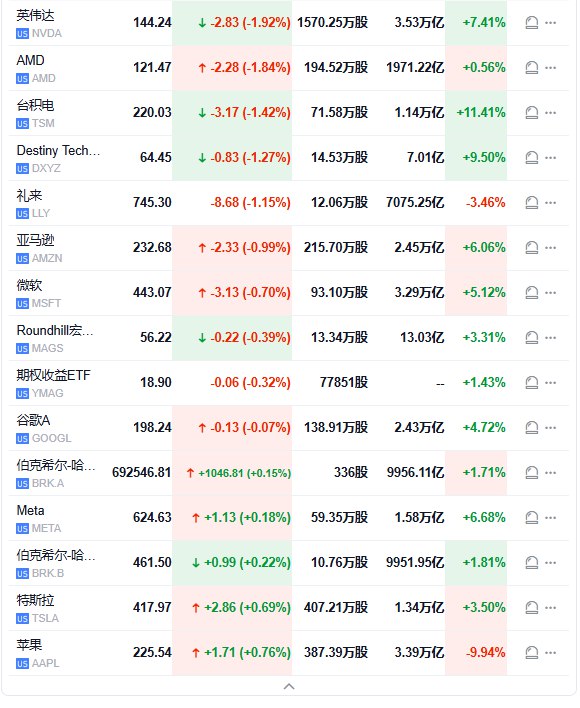
Task: Set price alert bell for NVDA
Action: 532,23
